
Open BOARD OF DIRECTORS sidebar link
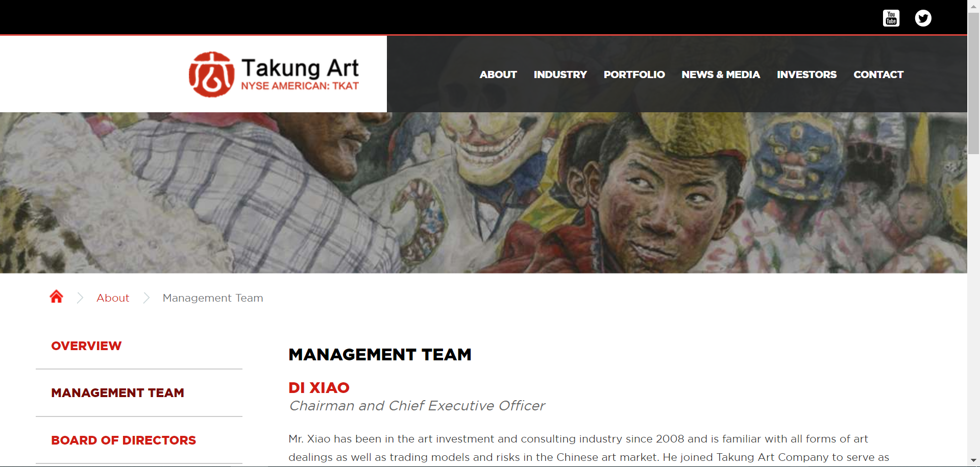(124, 440)
